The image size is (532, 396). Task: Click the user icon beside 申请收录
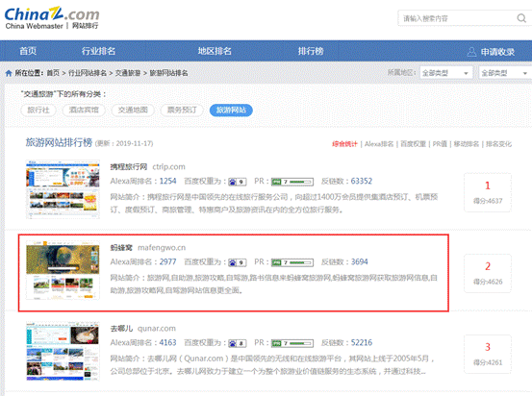(471, 52)
